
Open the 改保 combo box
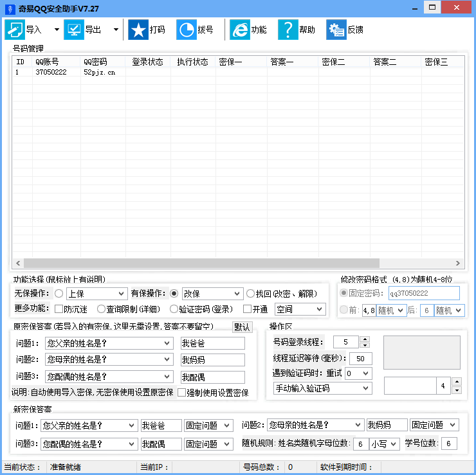pos(212,294)
